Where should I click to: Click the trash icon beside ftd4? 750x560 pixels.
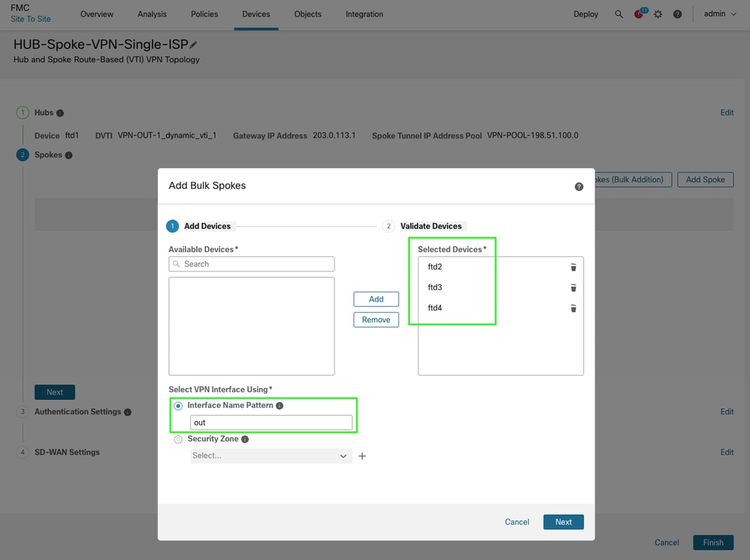(x=573, y=308)
